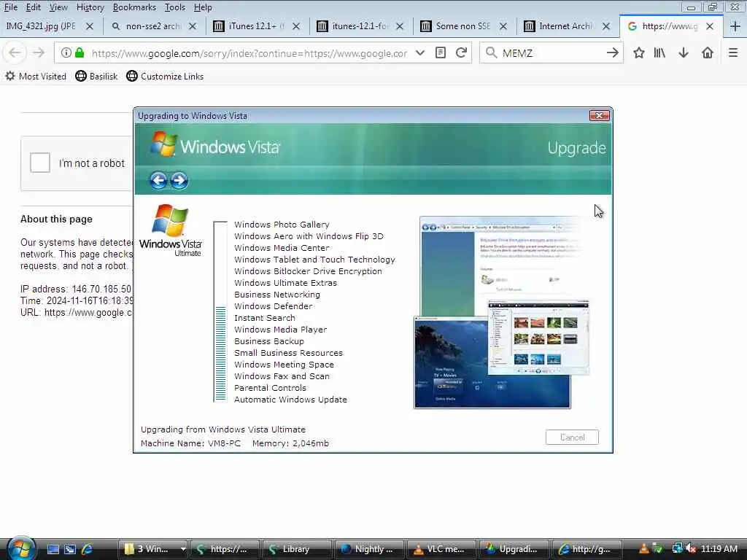
Task: Open the Customize Links bookmark
Action: (x=165, y=76)
